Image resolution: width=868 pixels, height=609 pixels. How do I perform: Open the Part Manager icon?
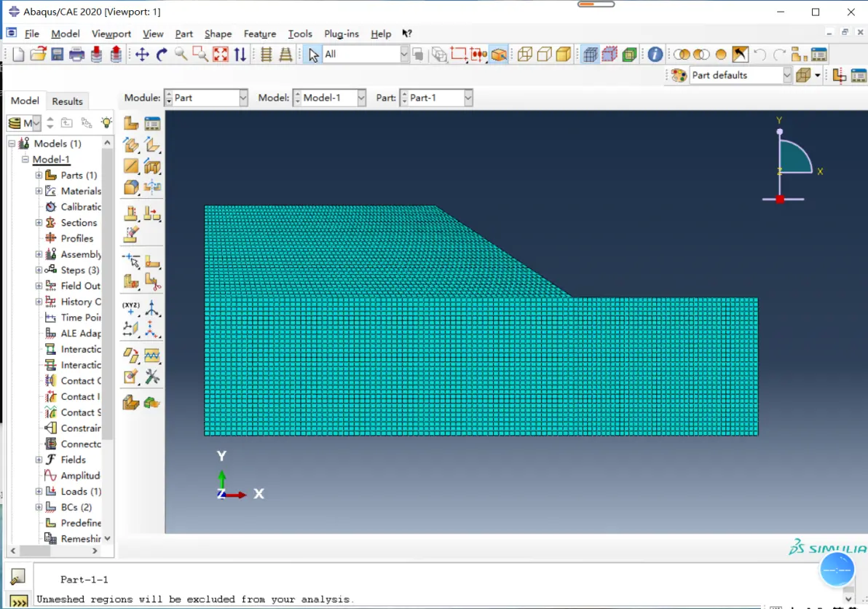pos(152,123)
